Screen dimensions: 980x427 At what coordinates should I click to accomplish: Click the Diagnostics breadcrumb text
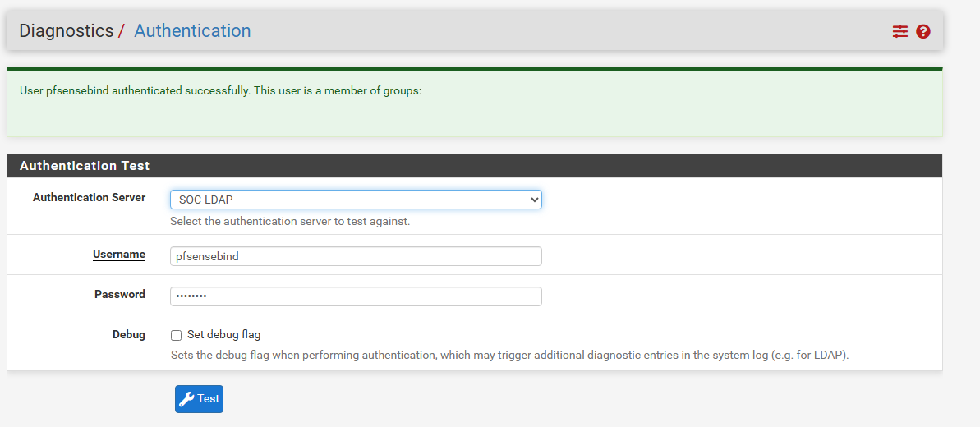[67, 30]
